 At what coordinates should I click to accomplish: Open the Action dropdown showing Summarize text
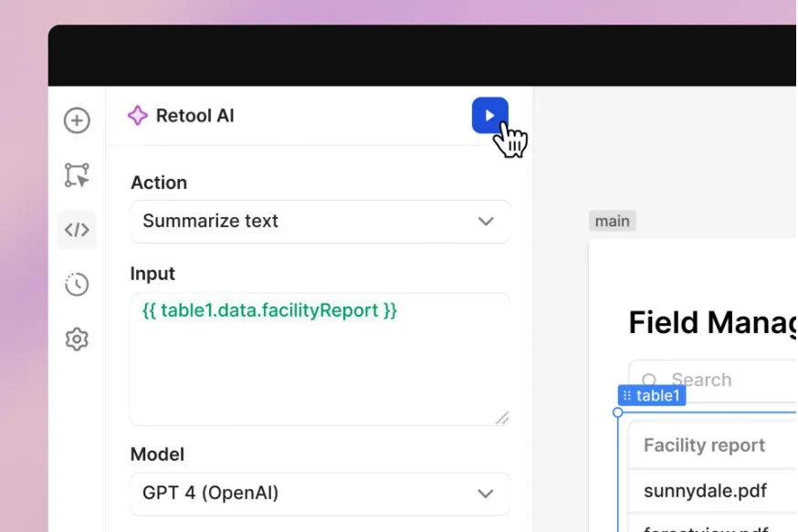point(320,221)
